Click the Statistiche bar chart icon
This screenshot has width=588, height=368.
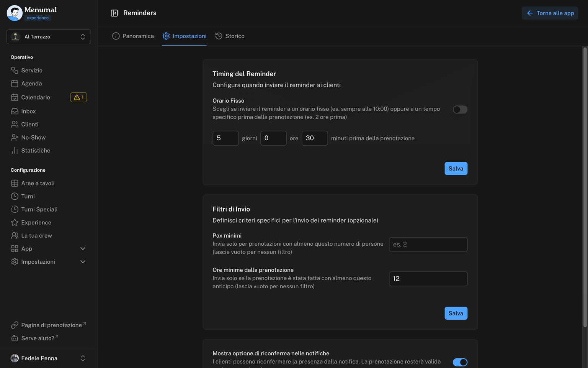(x=15, y=151)
